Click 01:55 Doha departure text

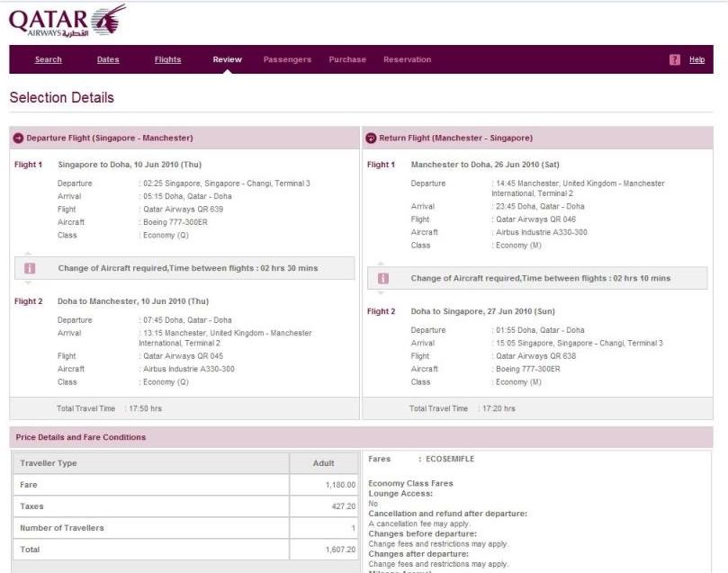541,330
